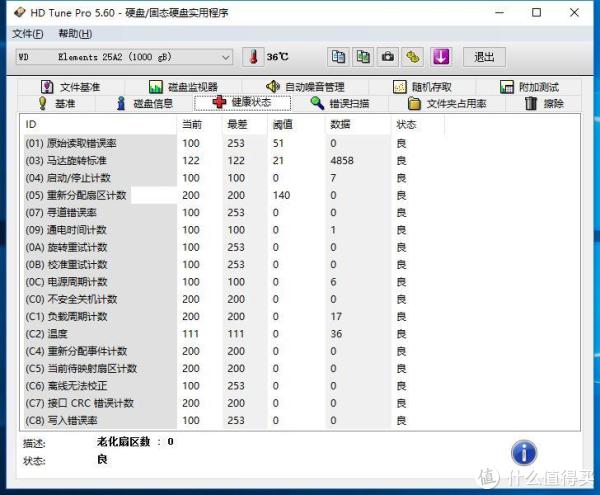Click the 阈值 column header

tap(296, 124)
